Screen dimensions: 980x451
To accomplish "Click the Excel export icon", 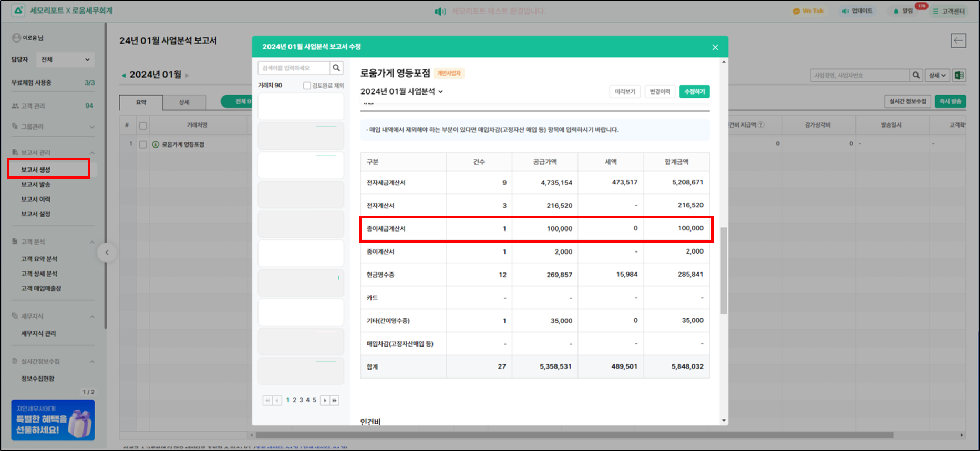I will coord(959,75).
